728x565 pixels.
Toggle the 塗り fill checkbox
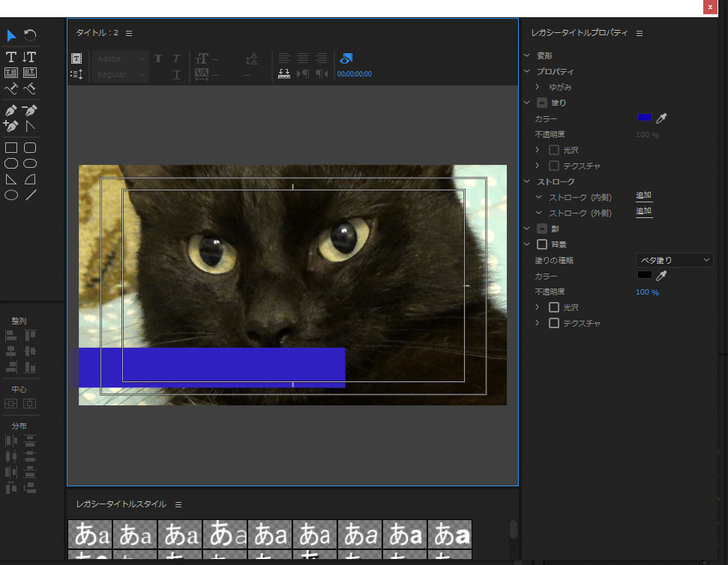[542, 103]
